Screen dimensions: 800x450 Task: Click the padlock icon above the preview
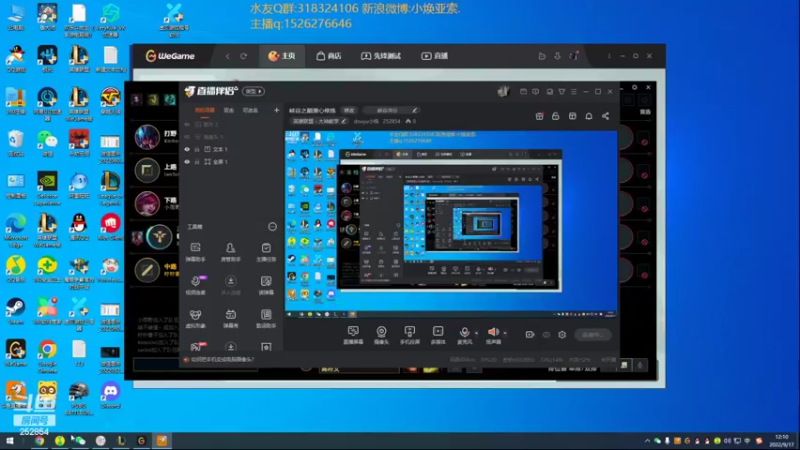[556, 116]
